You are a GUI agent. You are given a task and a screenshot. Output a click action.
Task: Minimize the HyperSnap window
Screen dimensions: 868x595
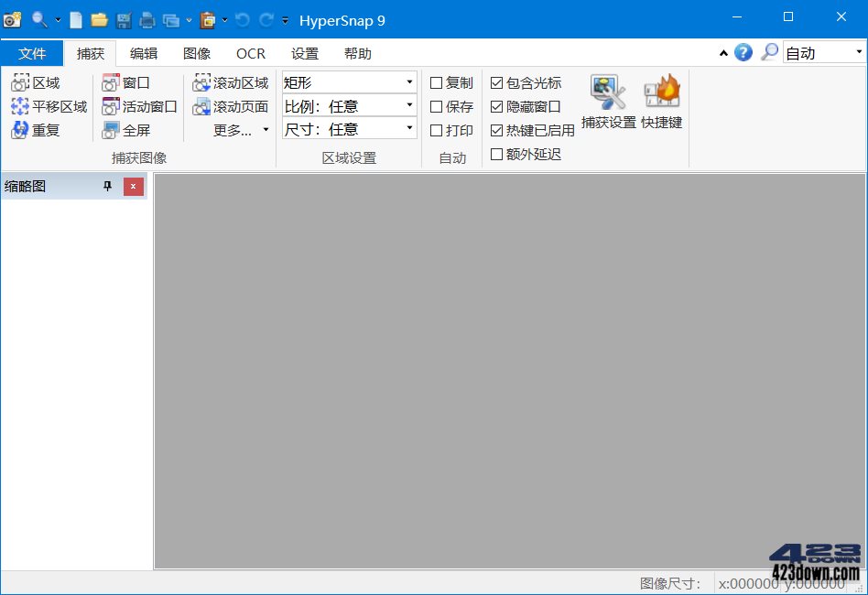[x=737, y=17]
